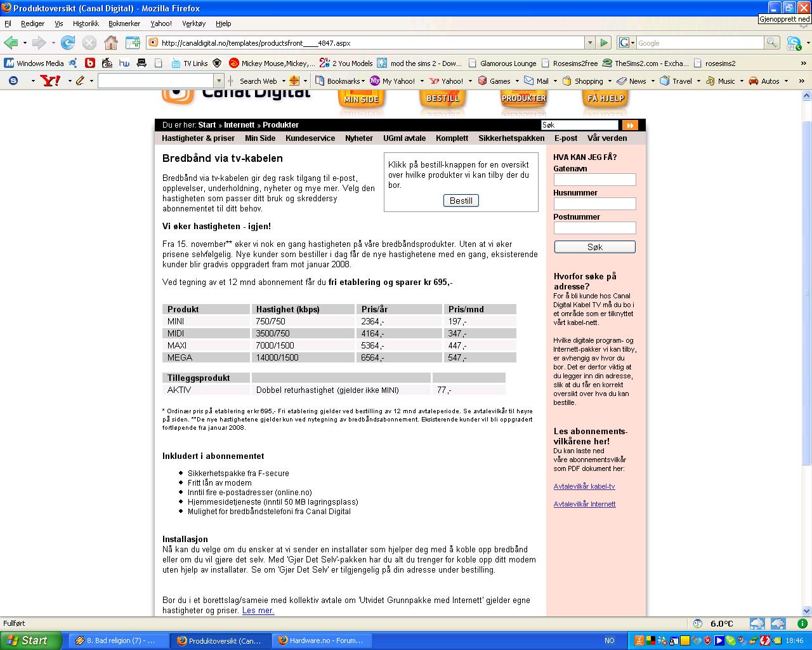Open the Verktøy menu
The width and height of the screenshot is (812, 650).
193,23
